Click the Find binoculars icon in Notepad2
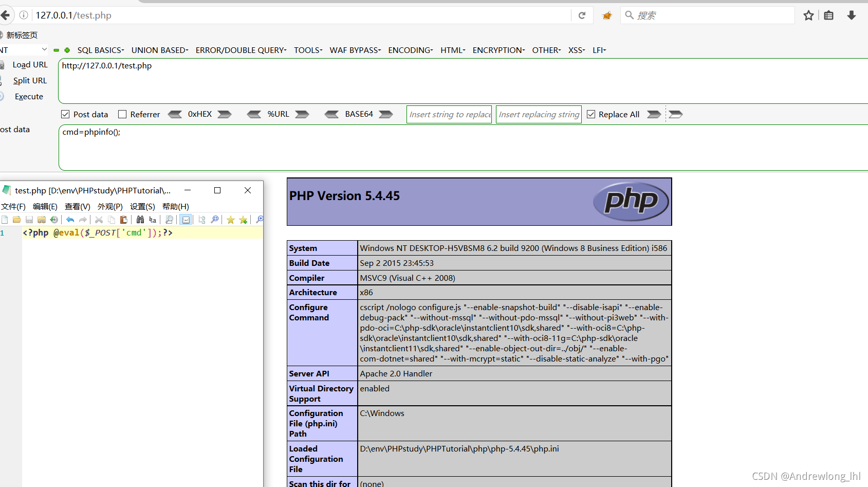This screenshot has width=868, height=487. [x=140, y=220]
